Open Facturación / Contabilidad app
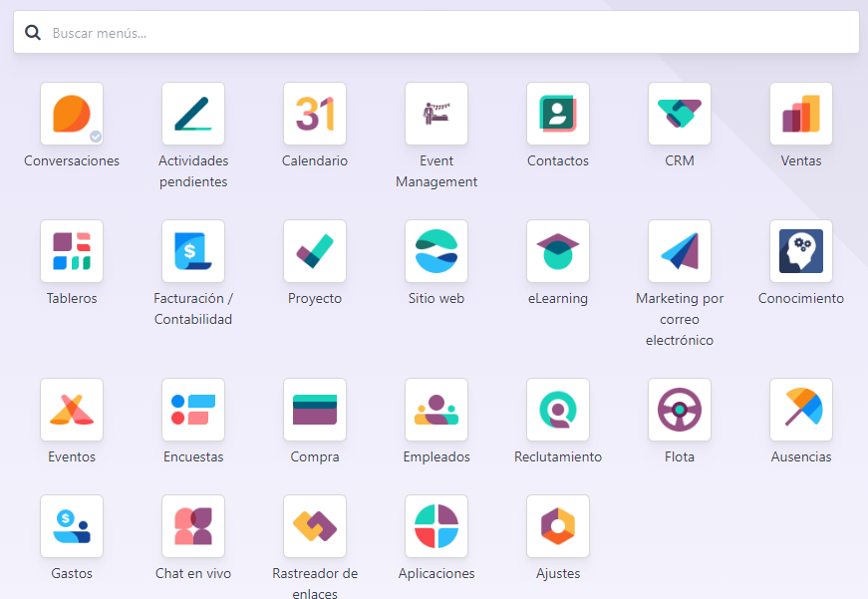 (193, 251)
